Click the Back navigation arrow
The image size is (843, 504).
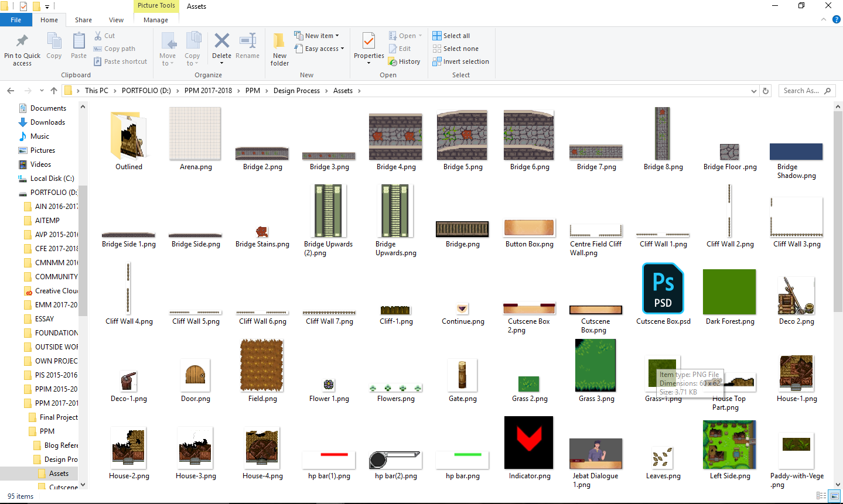[x=11, y=91]
